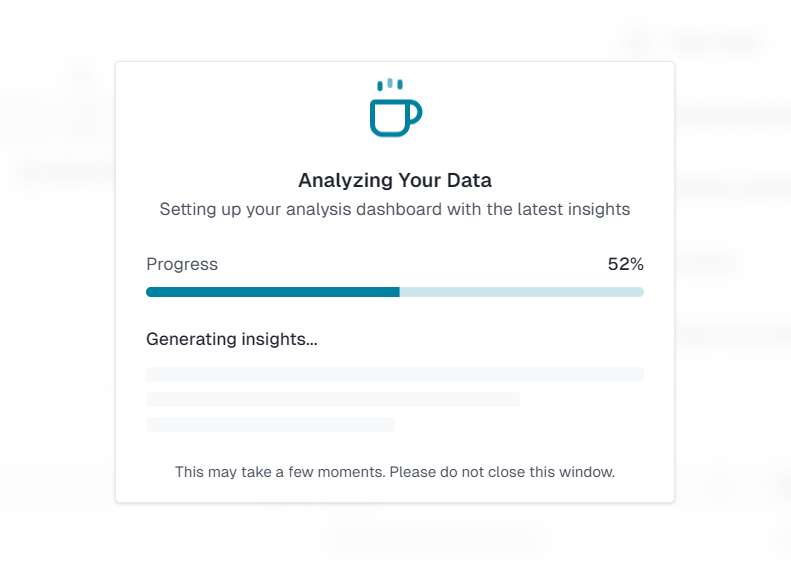Click the filled dark teal progress bar section
The height and width of the screenshot is (568, 791).
(272, 292)
